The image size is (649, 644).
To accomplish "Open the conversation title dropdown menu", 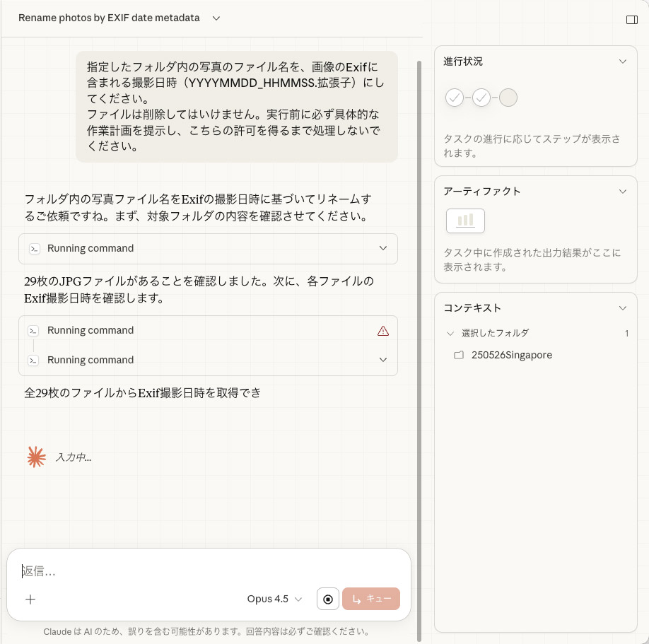I will [217, 18].
